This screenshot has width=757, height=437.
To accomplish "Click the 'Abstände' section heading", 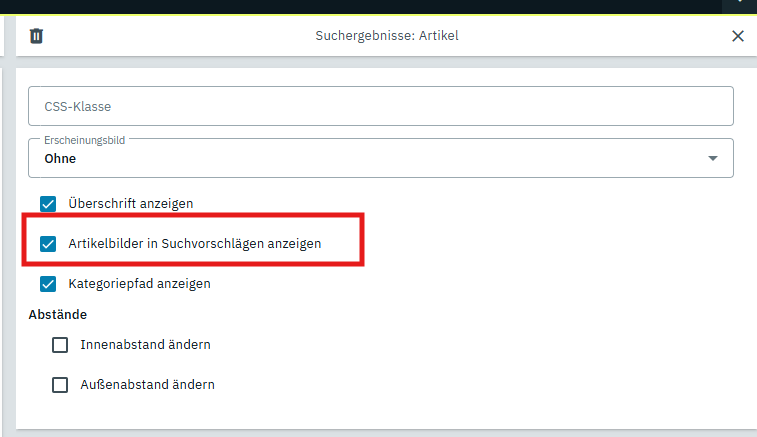I will coord(58,315).
